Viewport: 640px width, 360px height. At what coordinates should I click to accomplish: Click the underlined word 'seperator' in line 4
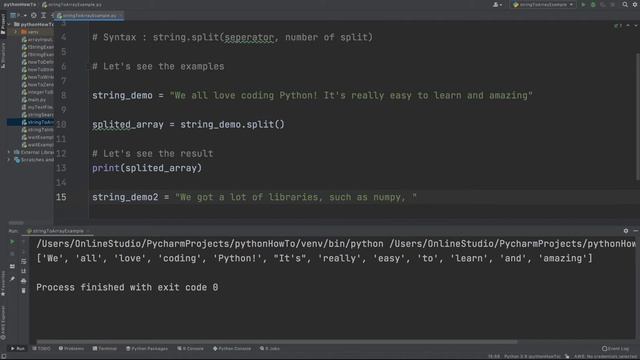(249, 38)
